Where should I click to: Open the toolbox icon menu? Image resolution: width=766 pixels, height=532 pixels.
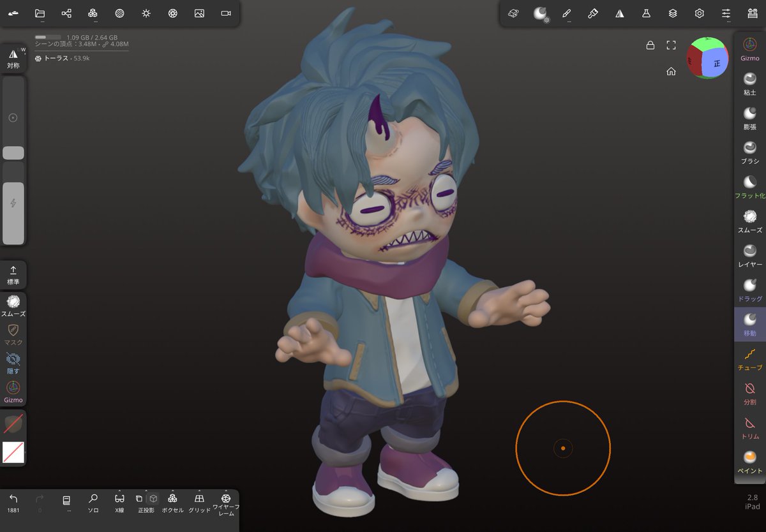click(x=753, y=13)
